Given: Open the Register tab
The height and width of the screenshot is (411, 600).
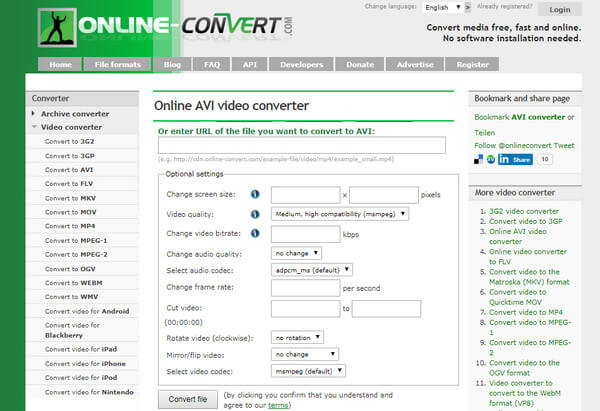Looking at the screenshot, I should 472,64.
